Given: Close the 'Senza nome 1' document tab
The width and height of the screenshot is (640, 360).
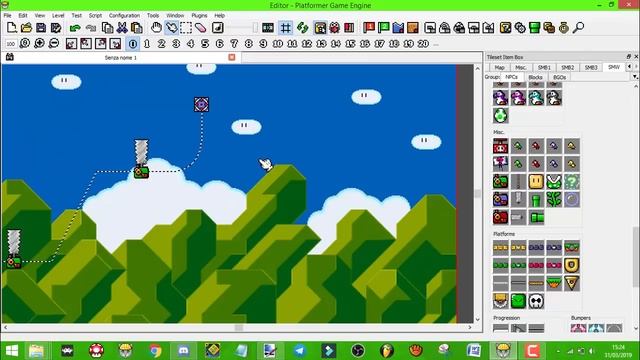Looking at the screenshot, I should [x=232, y=57].
